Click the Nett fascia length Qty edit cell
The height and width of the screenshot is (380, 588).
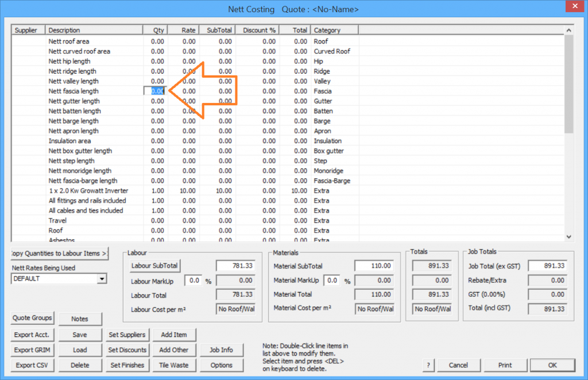(x=155, y=91)
